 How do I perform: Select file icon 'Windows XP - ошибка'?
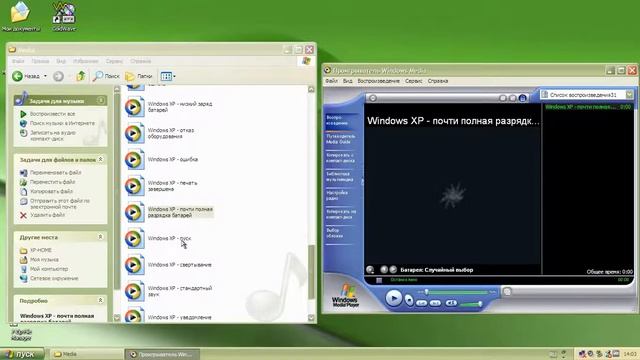(134, 160)
